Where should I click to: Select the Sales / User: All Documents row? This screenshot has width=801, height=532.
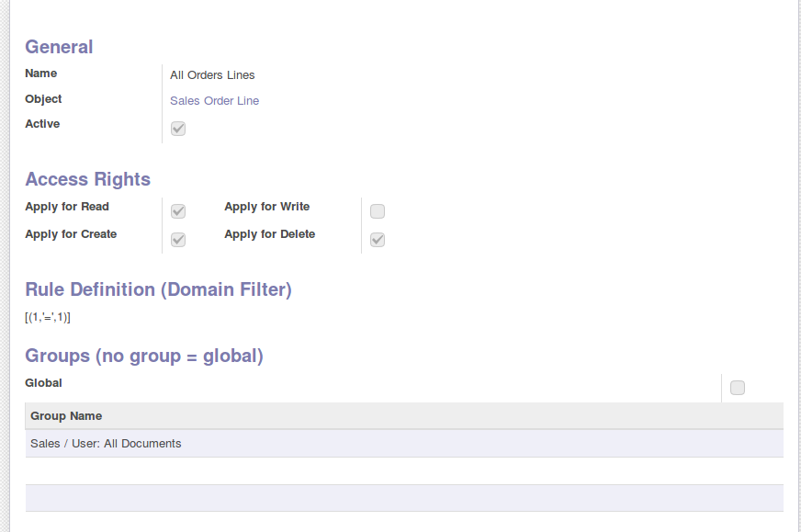(404, 443)
